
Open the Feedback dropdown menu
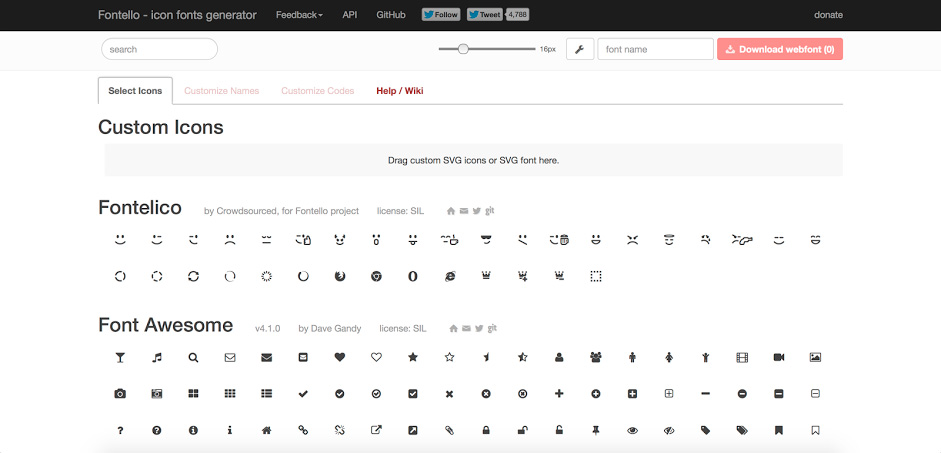[x=299, y=15]
